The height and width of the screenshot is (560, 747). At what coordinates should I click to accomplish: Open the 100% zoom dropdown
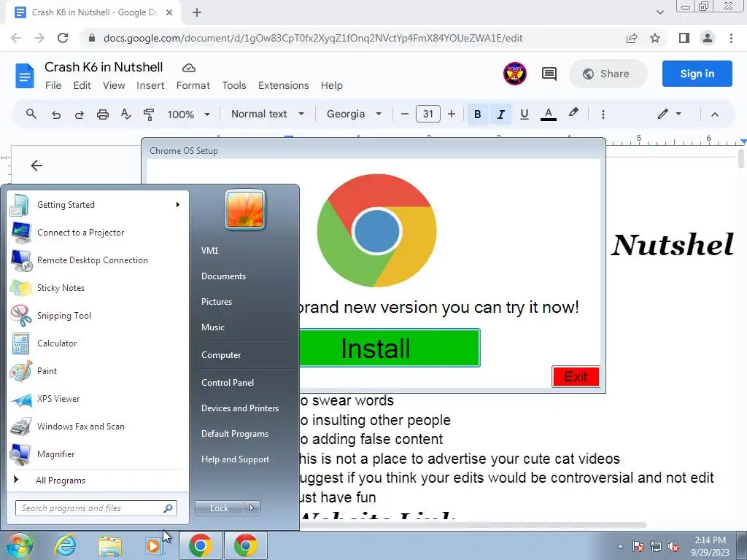189,114
